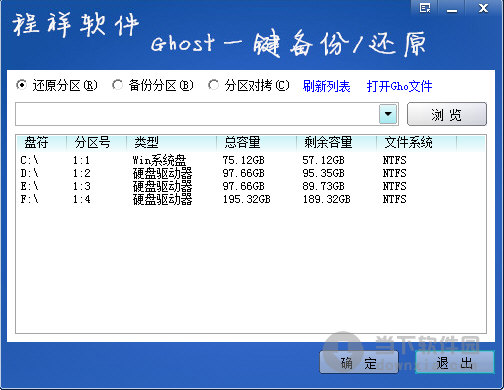
Task: Click partition number 1:2
Action: click(x=81, y=173)
